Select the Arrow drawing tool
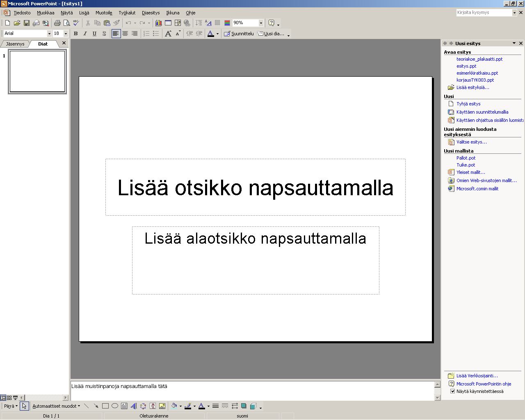The width and height of the screenshot is (525, 420). tap(96, 406)
